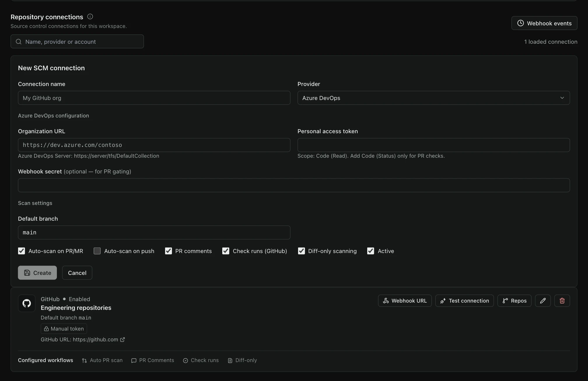Click the Engineering repositories title
The height and width of the screenshot is (381, 588).
coord(76,308)
